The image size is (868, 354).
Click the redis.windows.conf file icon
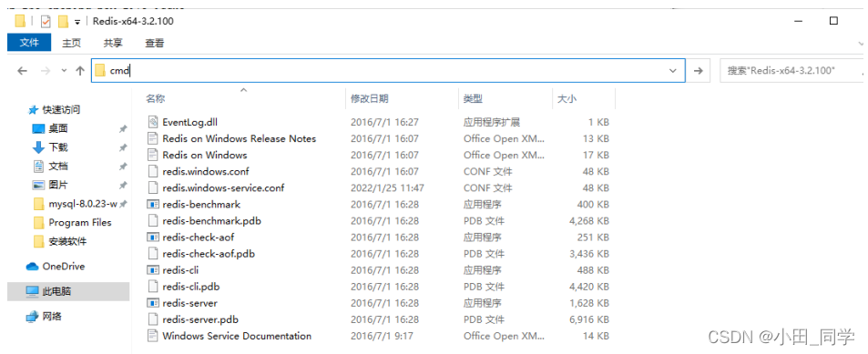point(153,171)
